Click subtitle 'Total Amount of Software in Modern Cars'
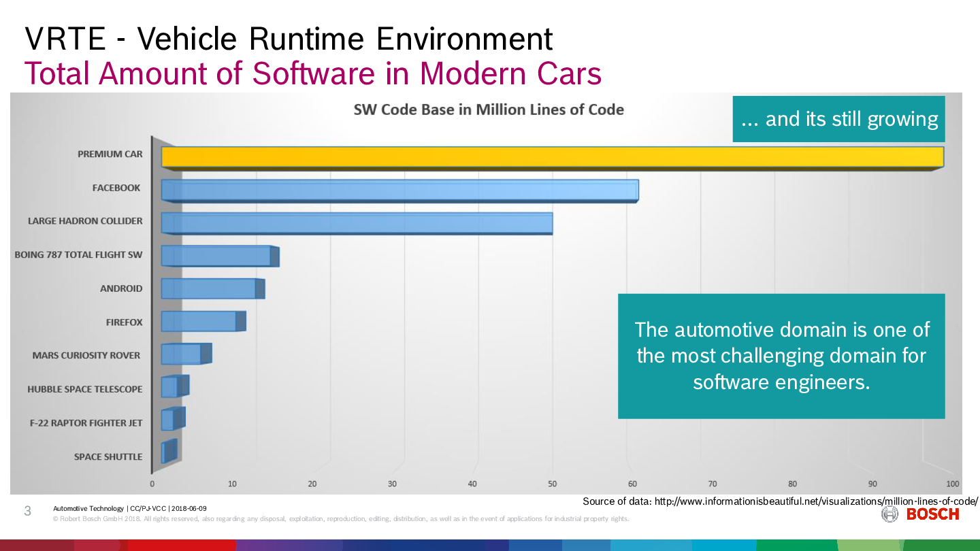 pyautogui.click(x=313, y=73)
